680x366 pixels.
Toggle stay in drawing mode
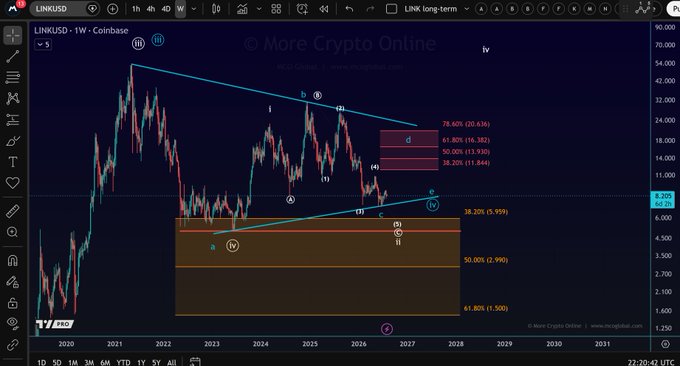(x=13, y=282)
